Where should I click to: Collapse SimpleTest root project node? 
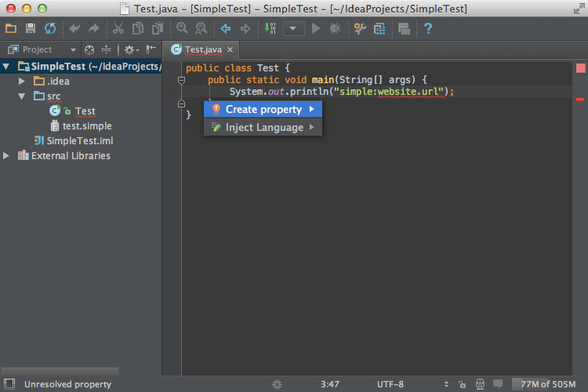pyautogui.click(x=6, y=67)
